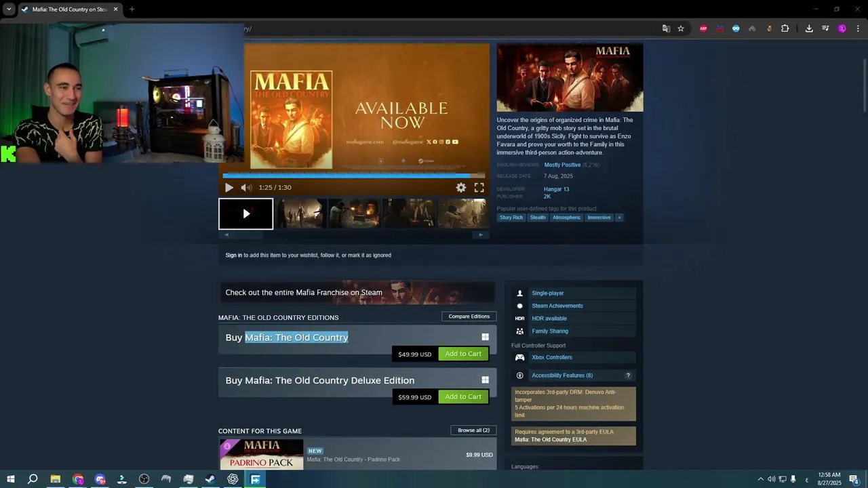Select the trailer thumbnail with play icon
The height and width of the screenshot is (488, 868).
(246, 213)
